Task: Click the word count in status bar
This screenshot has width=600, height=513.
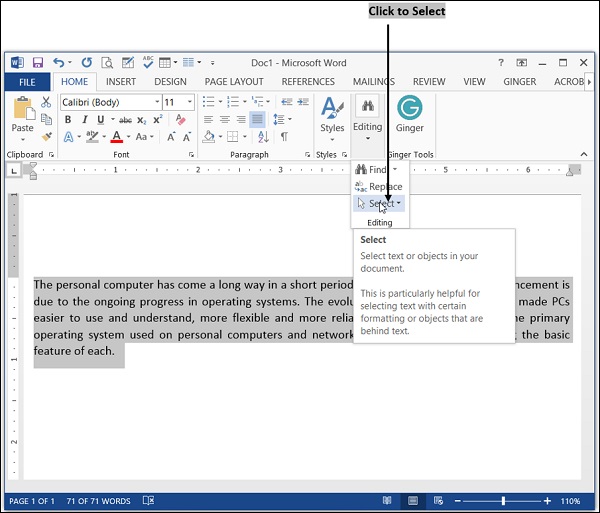Action: coord(100,500)
